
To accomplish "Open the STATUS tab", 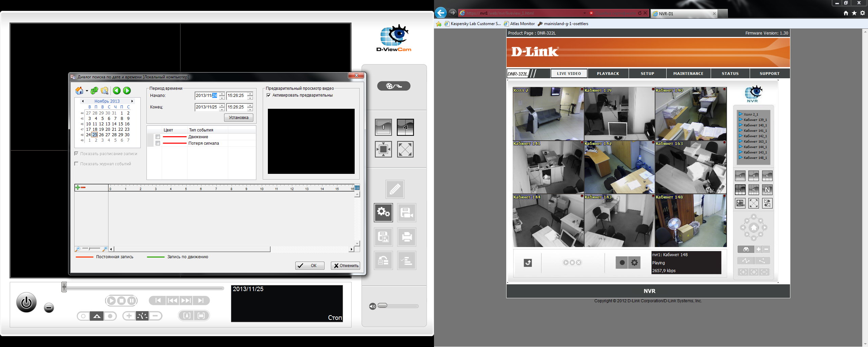I will tap(730, 74).
